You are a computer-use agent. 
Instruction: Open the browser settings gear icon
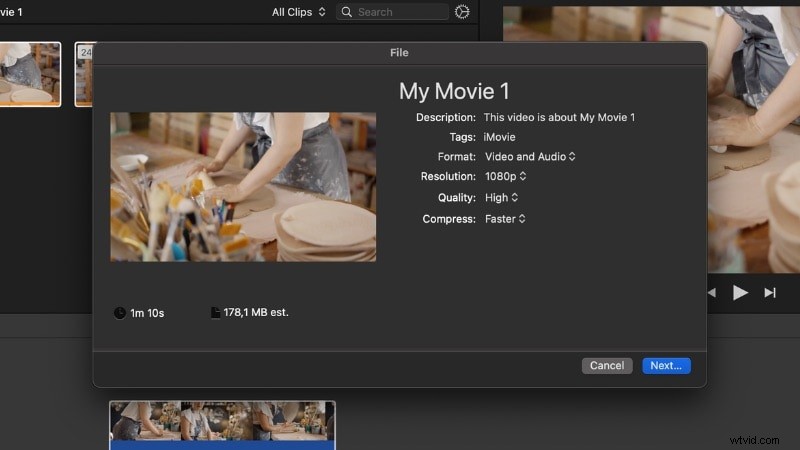(x=462, y=12)
